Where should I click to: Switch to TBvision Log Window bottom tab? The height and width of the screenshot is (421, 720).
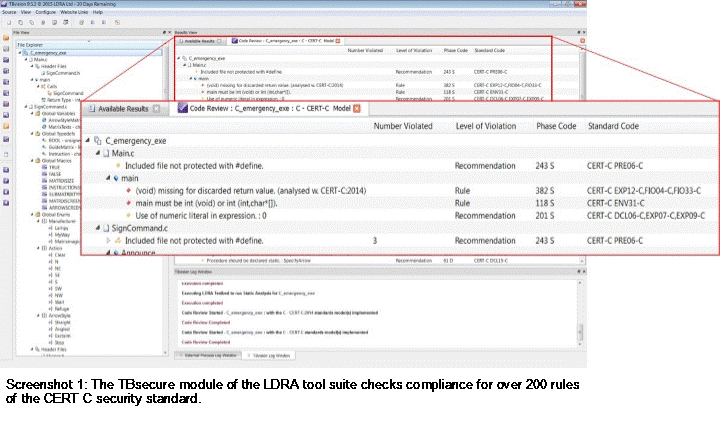click(x=269, y=355)
